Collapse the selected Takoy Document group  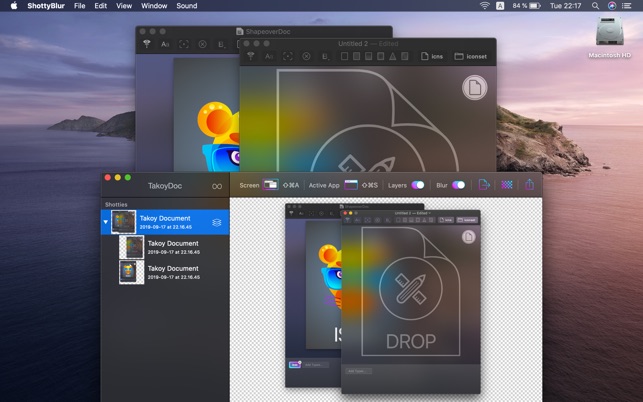click(106, 221)
